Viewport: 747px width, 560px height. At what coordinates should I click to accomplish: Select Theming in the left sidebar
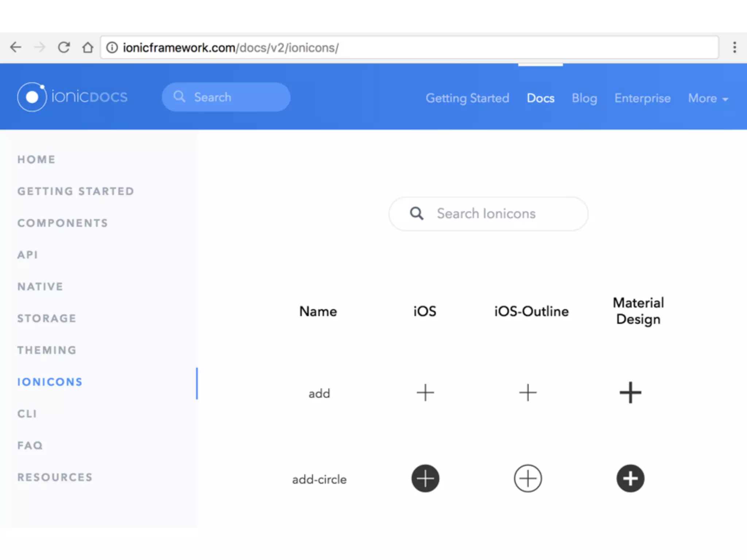click(x=47, y=350)
